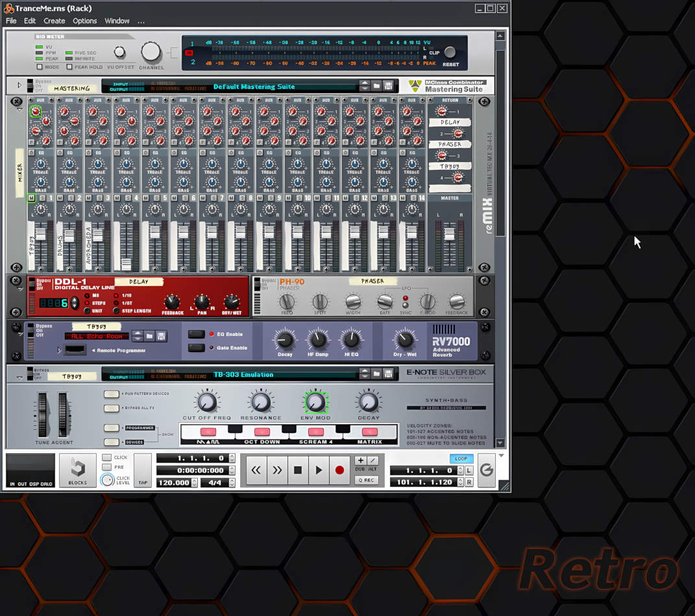Click the mixer MASTER fader

450,233
